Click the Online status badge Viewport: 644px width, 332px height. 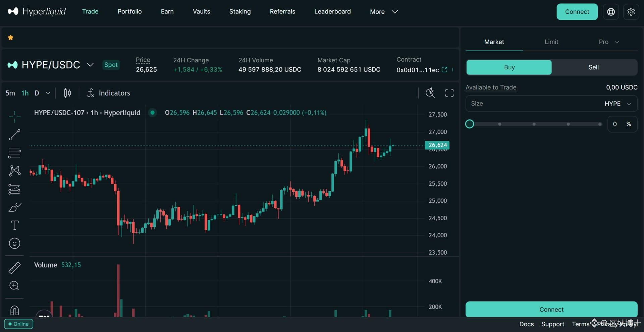point(18,324)
